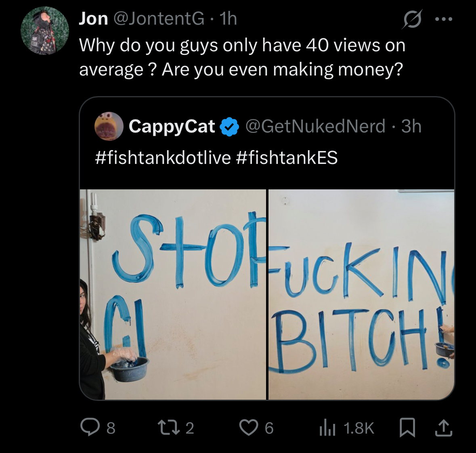The height and width of the screenshot is (453, 476).
Task: Click the Jon display name
Action: 94,19
